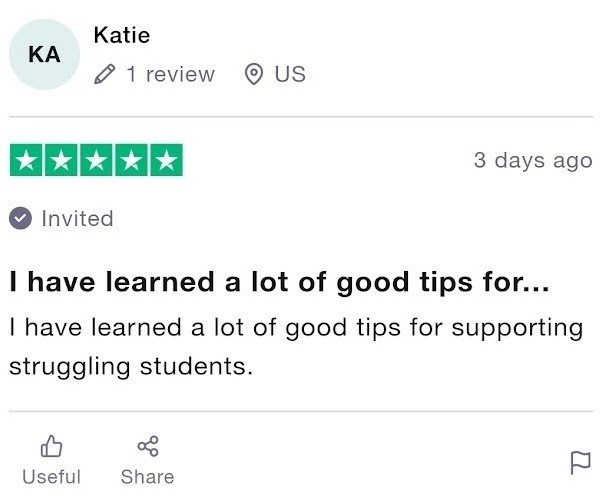607x501 pixels.
Task: Click the KA avatar circle
Action: (45, 55)
